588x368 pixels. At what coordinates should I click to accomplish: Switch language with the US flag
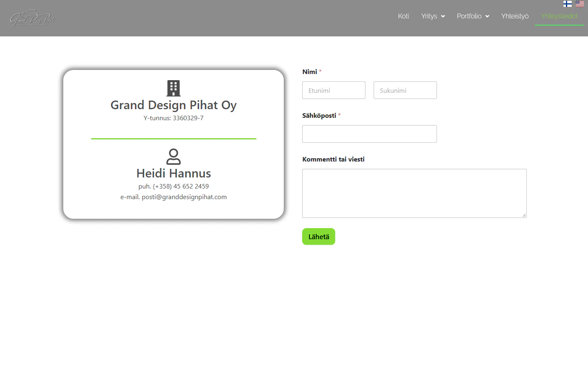click(x=580, y=4)
